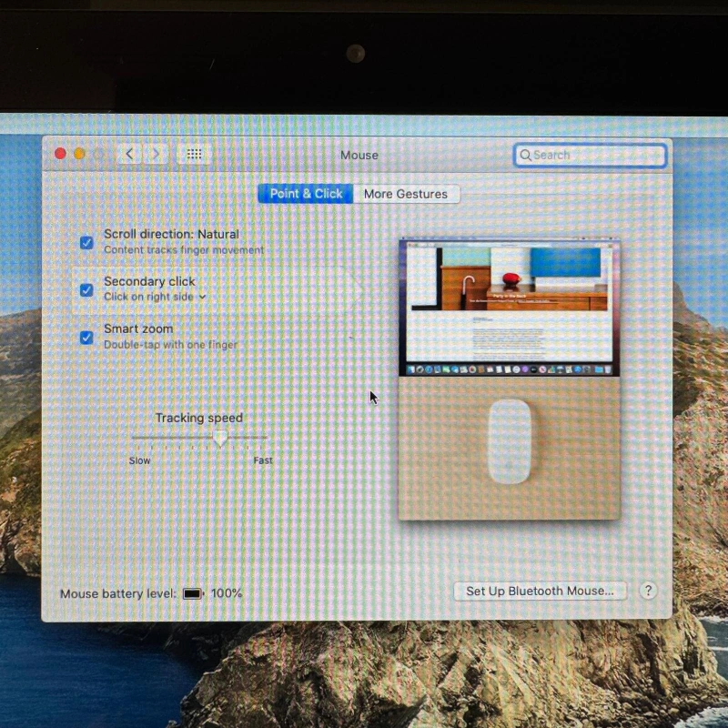
Task: Click the Search input field
Action: [590, 155]
